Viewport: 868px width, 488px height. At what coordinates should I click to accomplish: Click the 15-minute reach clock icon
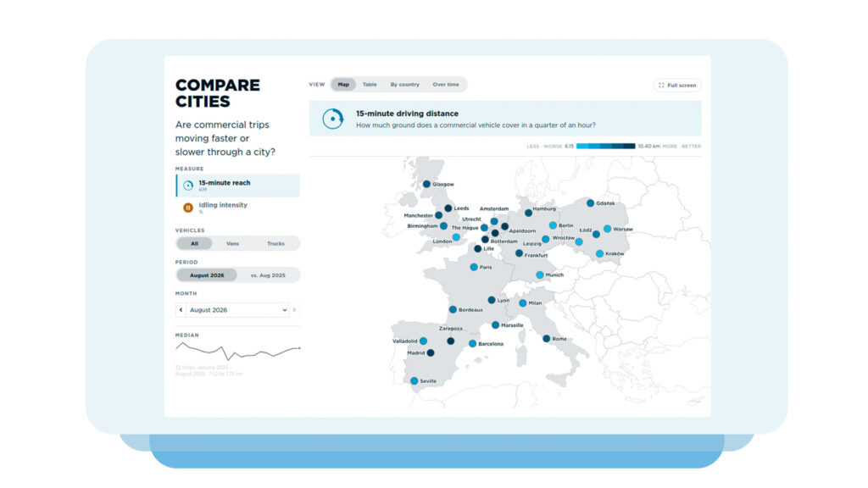coord(188,186)
